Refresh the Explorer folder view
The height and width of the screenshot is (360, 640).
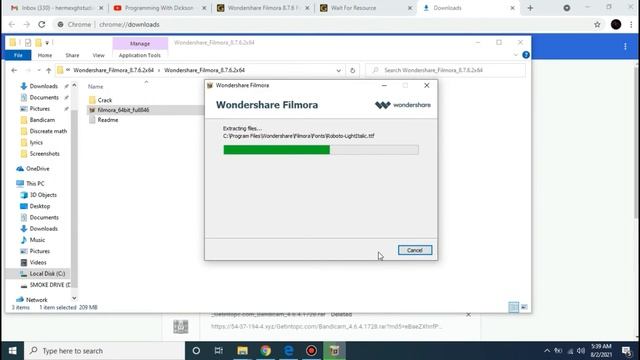(353, 70)
